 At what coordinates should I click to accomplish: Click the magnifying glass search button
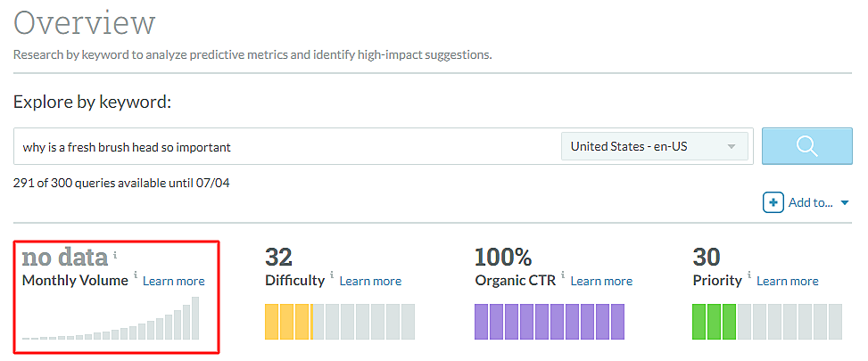[x=806, y=147]
